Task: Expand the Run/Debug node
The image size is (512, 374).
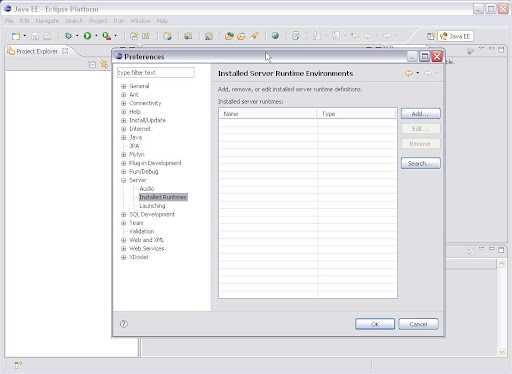Action: point(124,172)
